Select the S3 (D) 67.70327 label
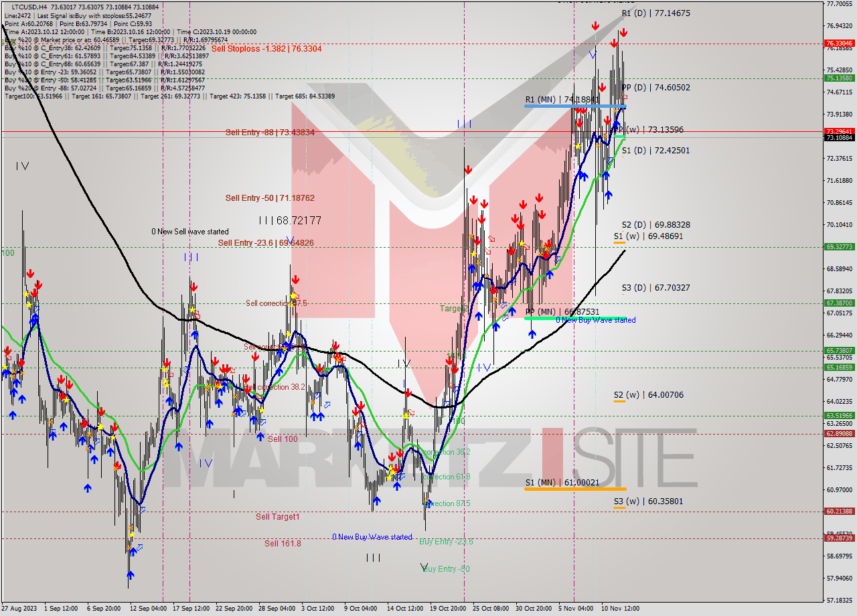Image resolution: width=857 pixels, height=616 pixels. [x=655, y=288]
